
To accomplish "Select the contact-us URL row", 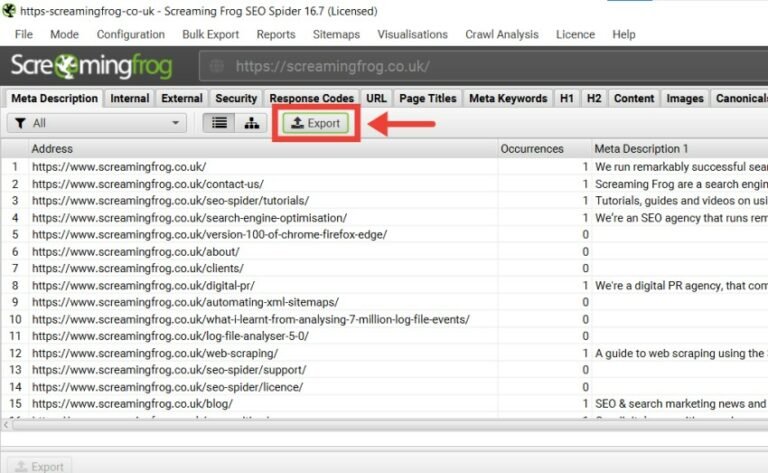I will coord(147,184).
